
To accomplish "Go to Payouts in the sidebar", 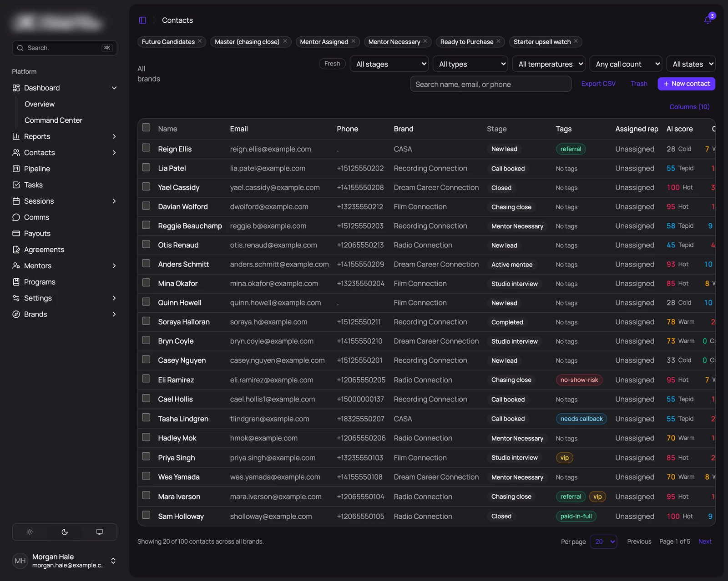I will tap(37, 233).
